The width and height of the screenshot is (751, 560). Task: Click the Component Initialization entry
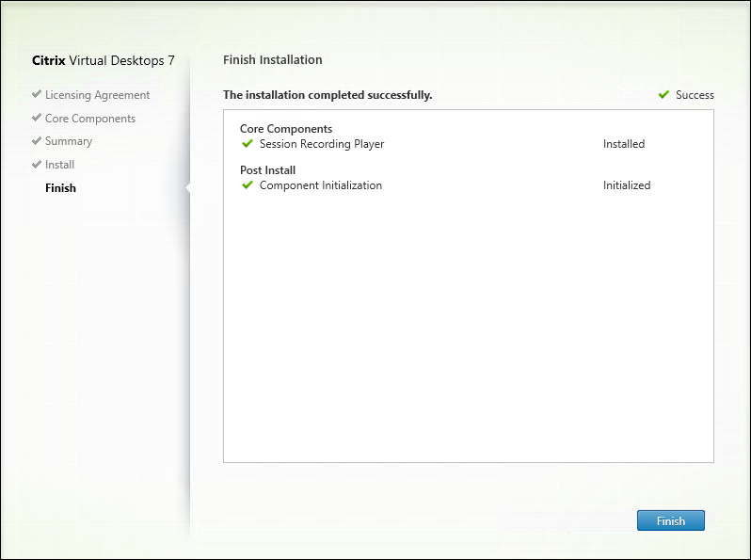point(320,185)
